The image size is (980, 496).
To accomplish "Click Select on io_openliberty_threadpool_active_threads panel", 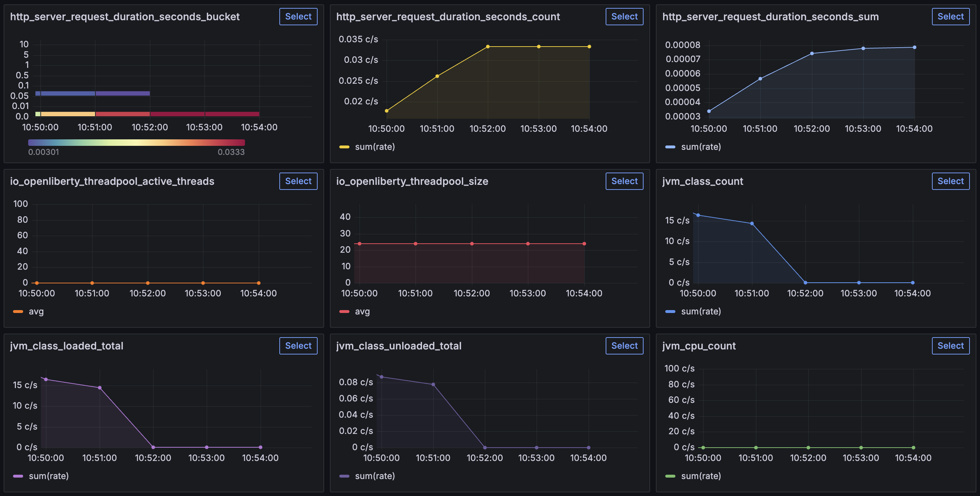I will [x=298, y=181].
